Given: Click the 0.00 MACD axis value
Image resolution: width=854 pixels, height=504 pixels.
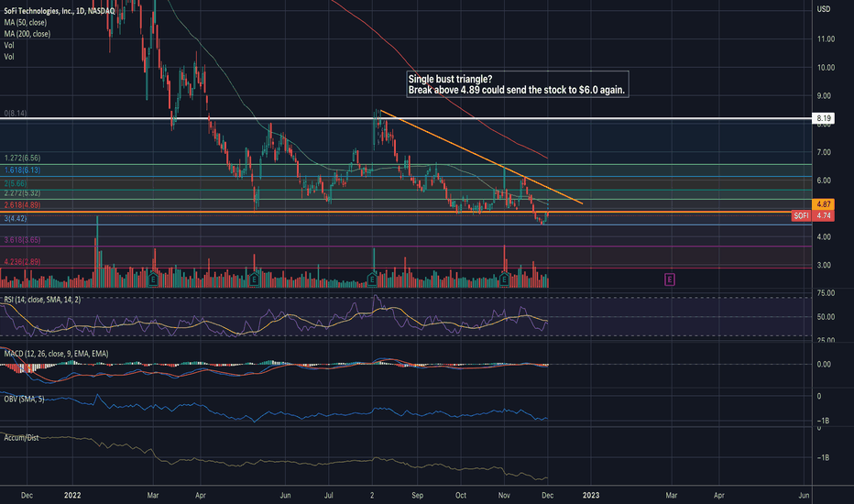Looking at the screenshot, I should coord(824,365).
